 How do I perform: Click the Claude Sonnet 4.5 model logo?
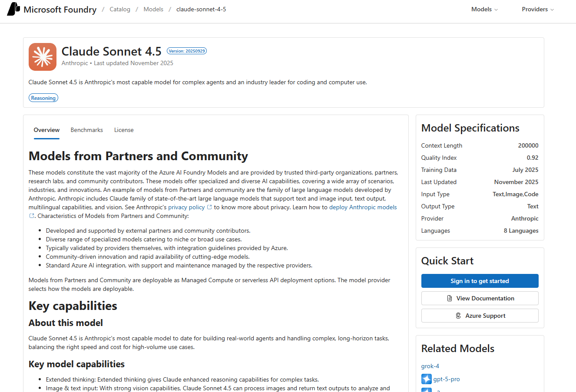(x=43, y=57)
